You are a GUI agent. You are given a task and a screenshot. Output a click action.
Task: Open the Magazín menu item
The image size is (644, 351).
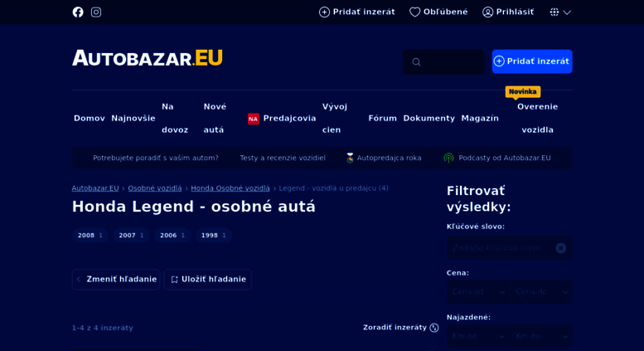480,119
